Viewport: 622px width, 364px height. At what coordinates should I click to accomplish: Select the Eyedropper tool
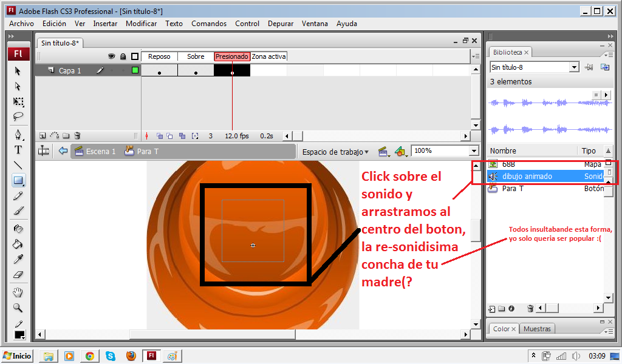point(18,259)
